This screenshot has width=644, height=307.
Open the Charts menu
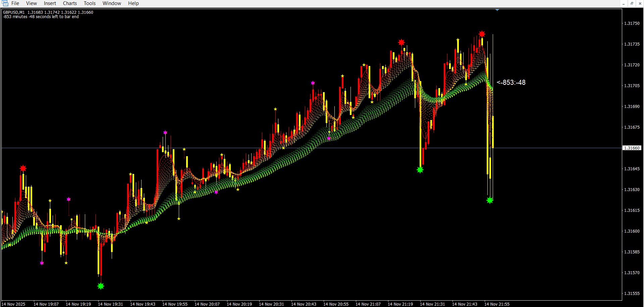tap(70, 3)
